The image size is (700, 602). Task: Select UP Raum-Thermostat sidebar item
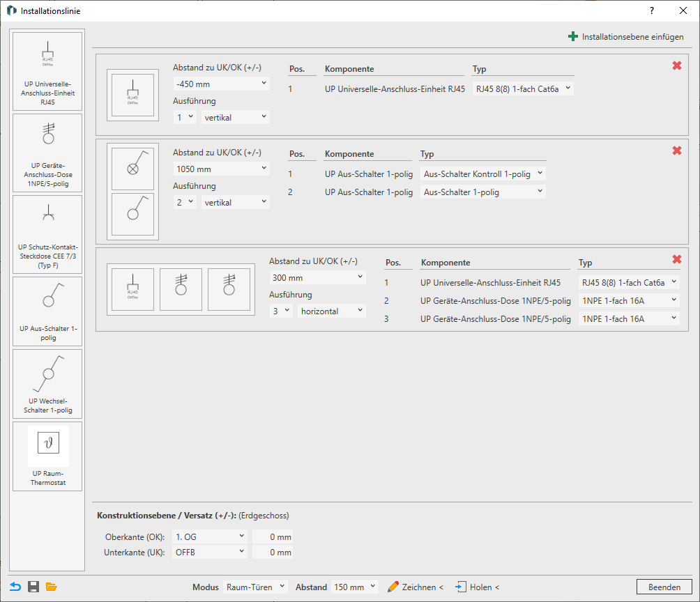click(x=47, y=456)
